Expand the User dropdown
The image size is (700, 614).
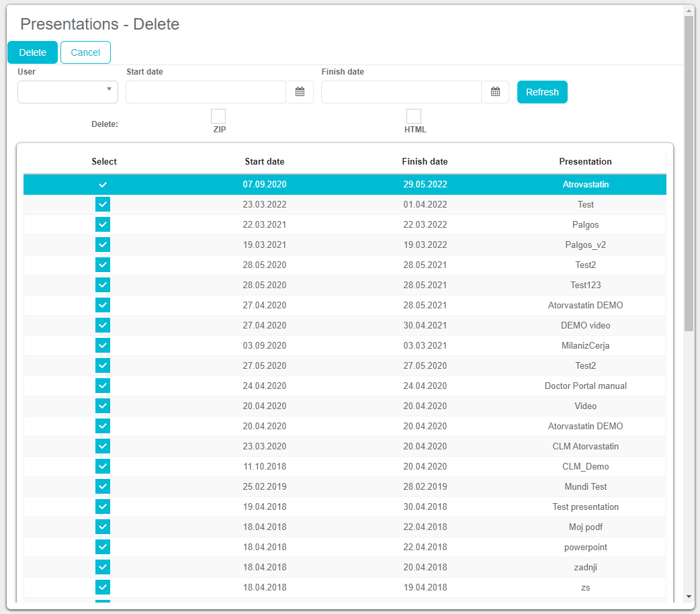(x=68, y=92)
